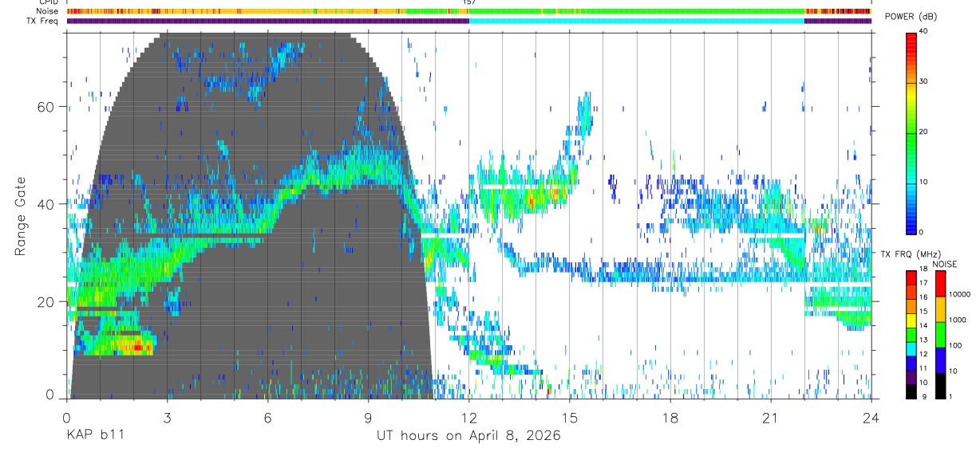980x452 pixels.
Task: Click the TX FRQ (MHz) color scale bar
Action: (x=911, y=334)
